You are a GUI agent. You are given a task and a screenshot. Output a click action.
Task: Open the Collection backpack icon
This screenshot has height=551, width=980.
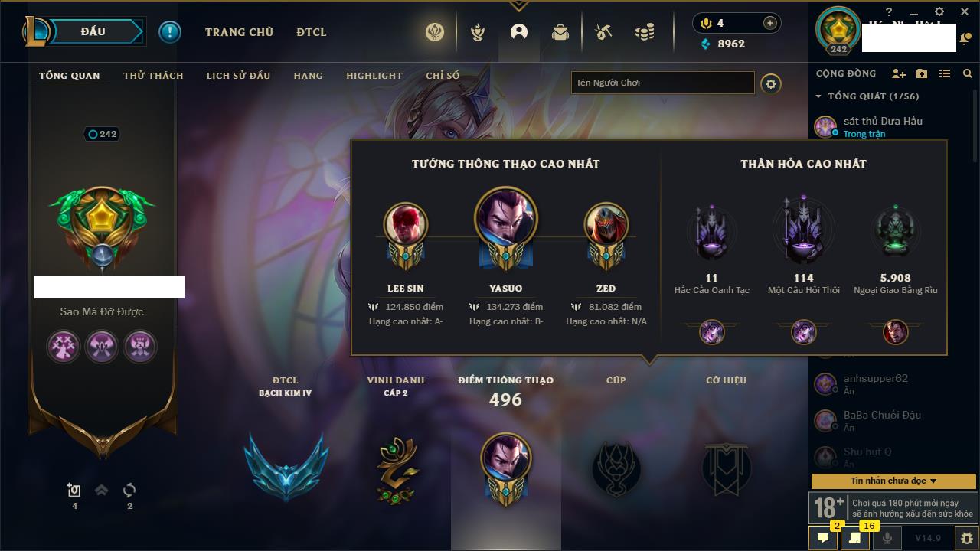point(560,32)
